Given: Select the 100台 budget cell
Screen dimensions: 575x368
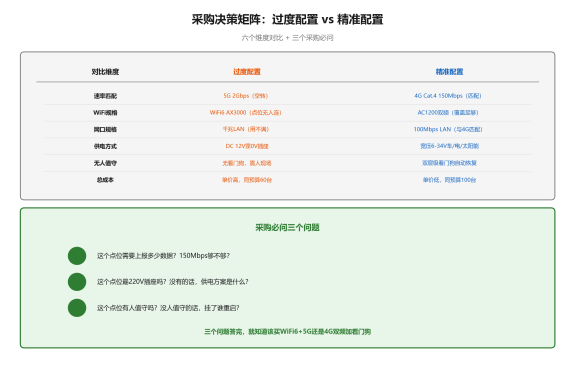Looking at the screenshot, I should click(449, 180).
